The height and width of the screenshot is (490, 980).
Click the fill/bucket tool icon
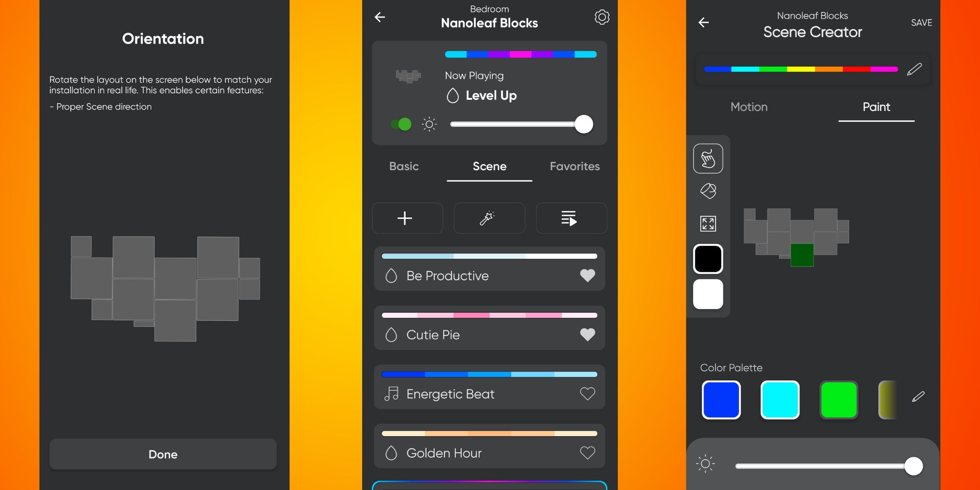[x=707, y=191]
